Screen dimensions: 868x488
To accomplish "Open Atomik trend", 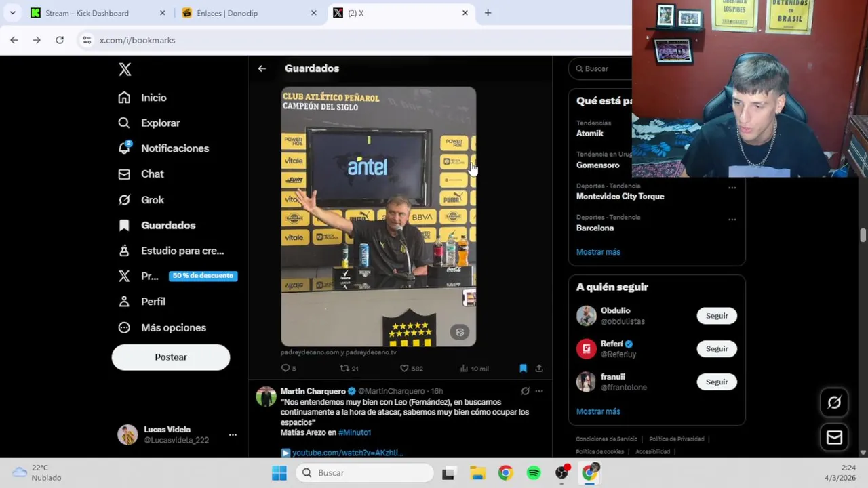I will tap(589, 134).
